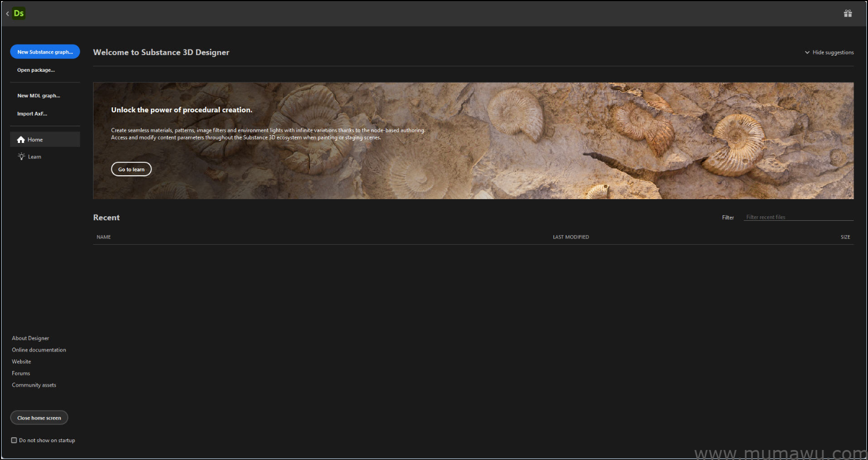Open the About Designer link
Viewport: 868px width, 460px height.
pyautogui.click(x=31, y=338)
